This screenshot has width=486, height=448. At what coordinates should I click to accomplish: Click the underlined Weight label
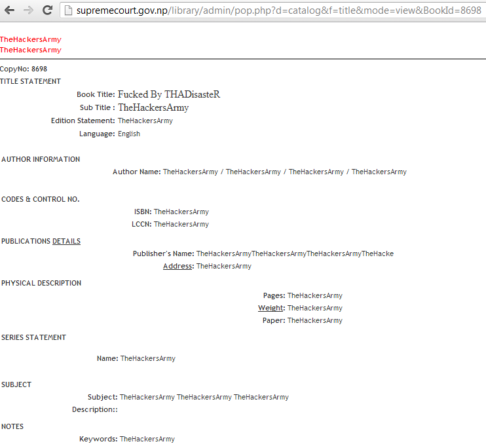[x=272, y=308]
